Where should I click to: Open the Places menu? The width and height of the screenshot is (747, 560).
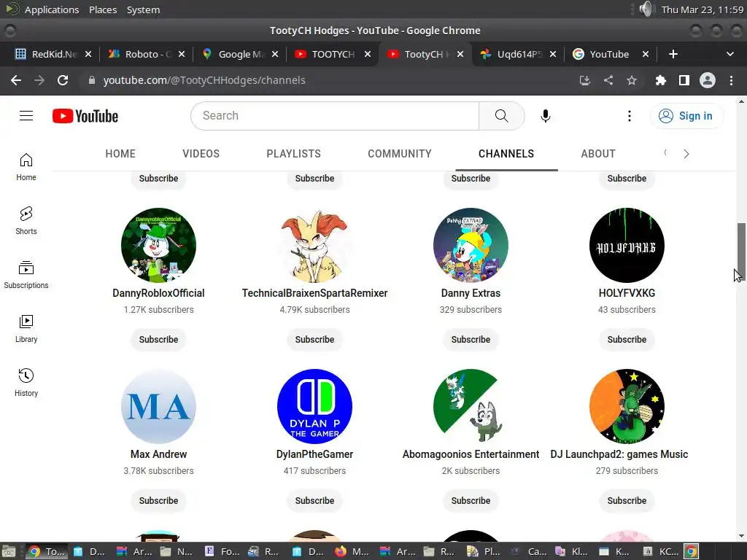(103, 9)
